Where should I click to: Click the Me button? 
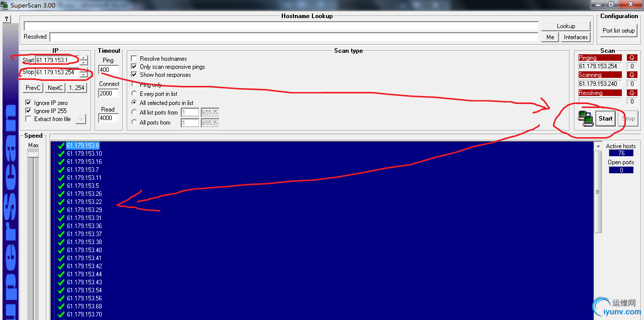point(550,37)
